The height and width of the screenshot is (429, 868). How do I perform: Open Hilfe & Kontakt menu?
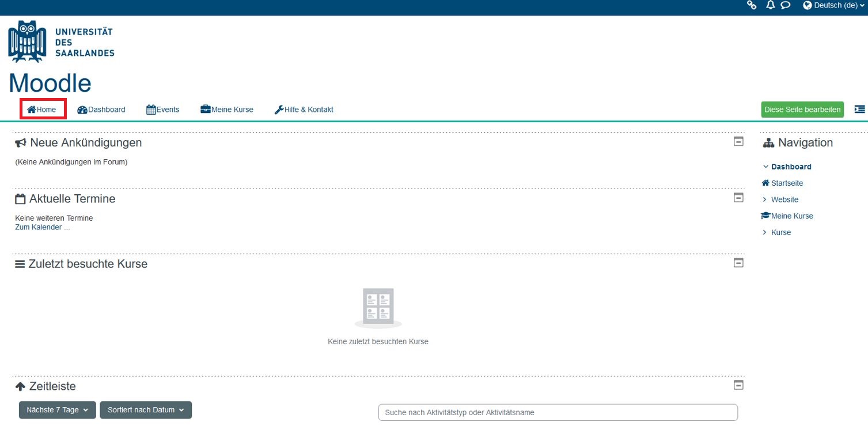tap(304, 110)
